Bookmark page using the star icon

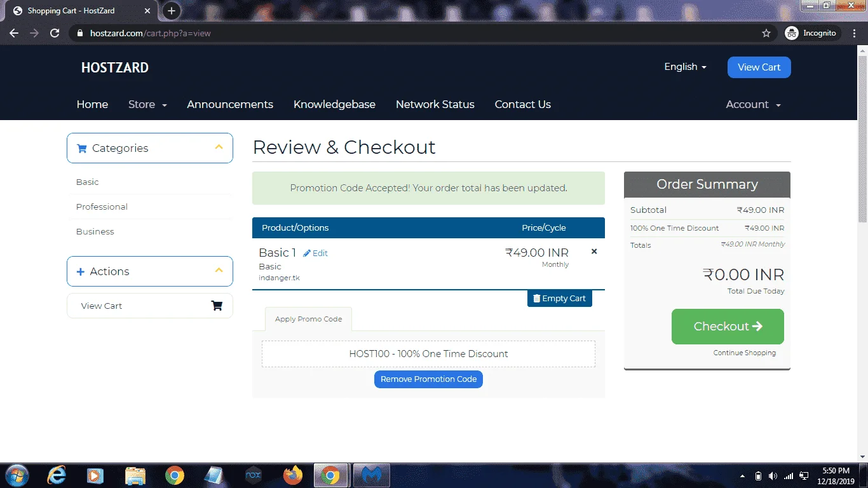[766, 33]
